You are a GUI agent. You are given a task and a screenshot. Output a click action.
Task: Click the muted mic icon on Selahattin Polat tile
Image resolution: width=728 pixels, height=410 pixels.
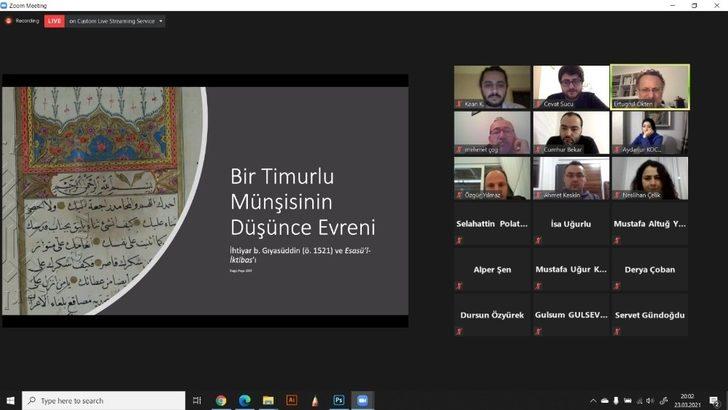(x=459, y=240)
